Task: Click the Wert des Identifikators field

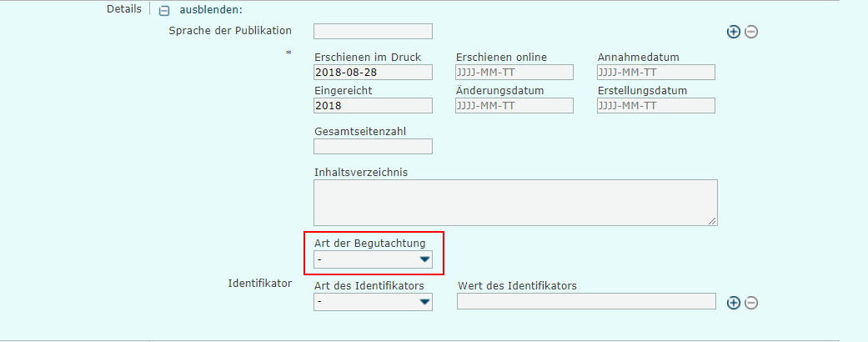Action: coord(586,302)
